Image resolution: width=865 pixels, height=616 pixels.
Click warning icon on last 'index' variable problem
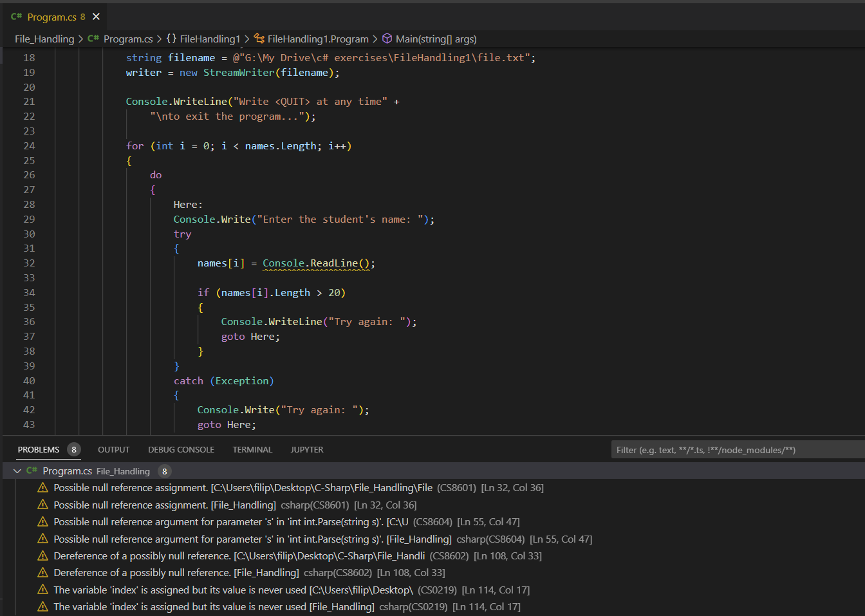pyautogui.click(x=43, y=606)
